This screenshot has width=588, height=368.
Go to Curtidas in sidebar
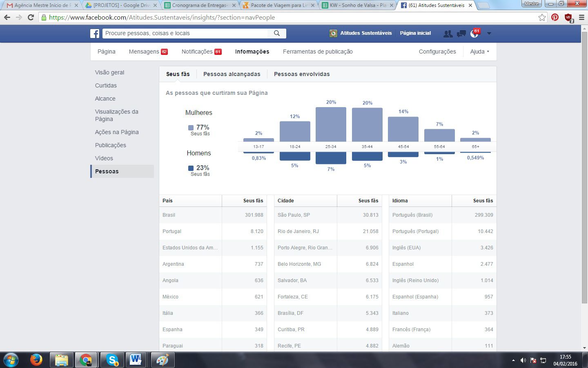pyautogui.click(x=106, y=85)
